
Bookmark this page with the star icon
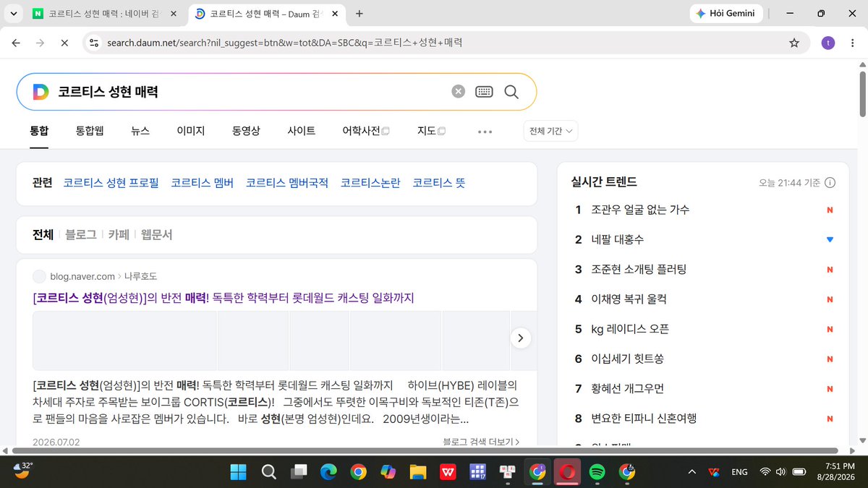794,43
